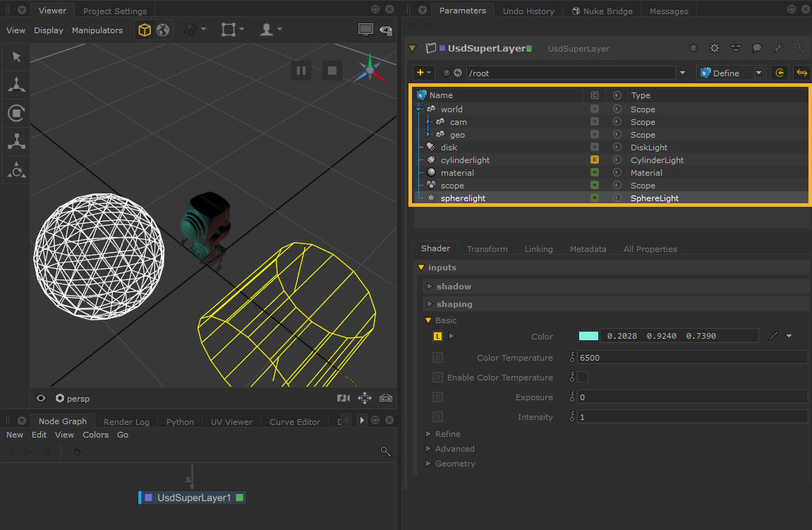Viewport: 812px width, 530px height.
Task: Click the yellow plus add button
Action: [x=420, y=73]
